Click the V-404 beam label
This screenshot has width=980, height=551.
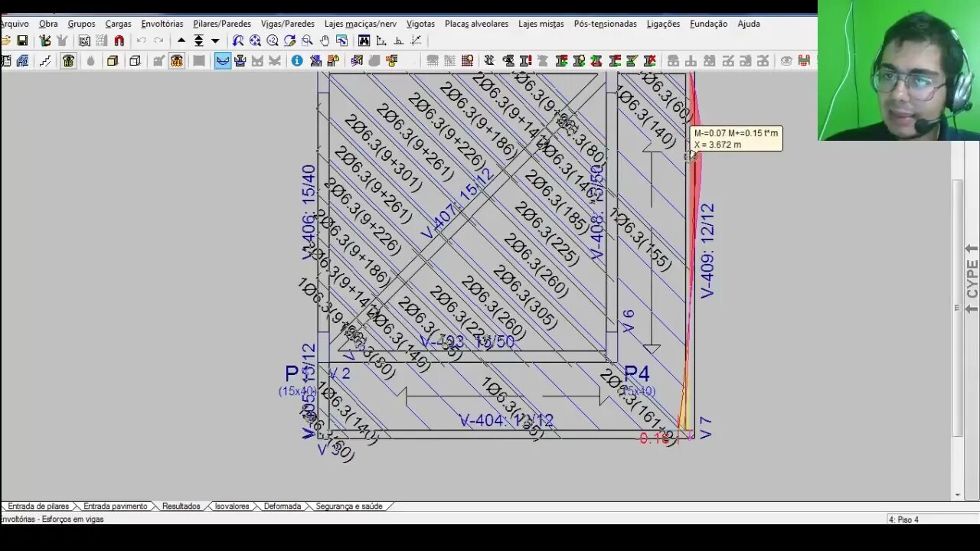click(506, 420)
